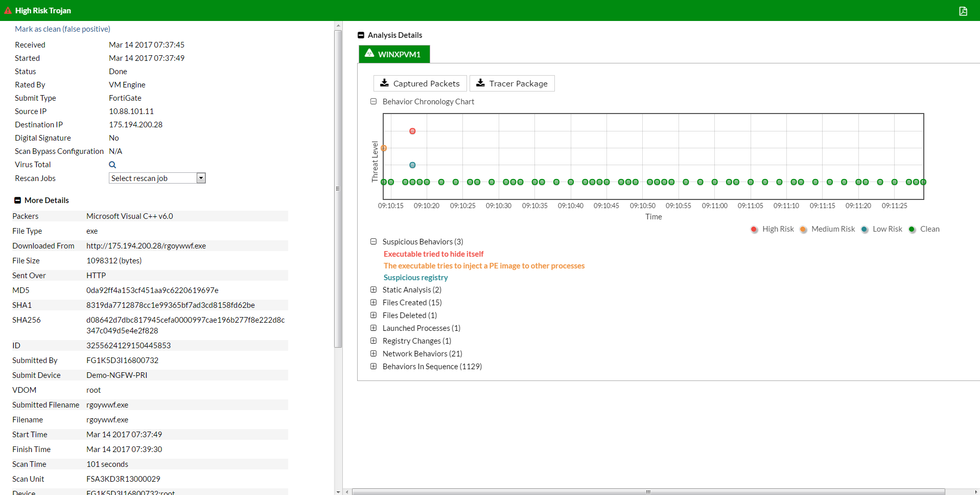
Task: Click Scan Unit value FSA3KD3R13000029
Action: (123, 479)
